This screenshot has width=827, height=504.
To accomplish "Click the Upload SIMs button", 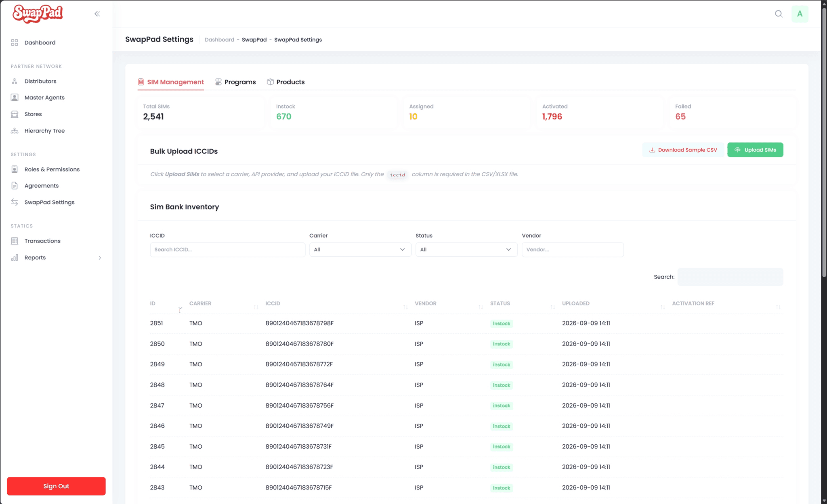I will click(x=755, y=150).
